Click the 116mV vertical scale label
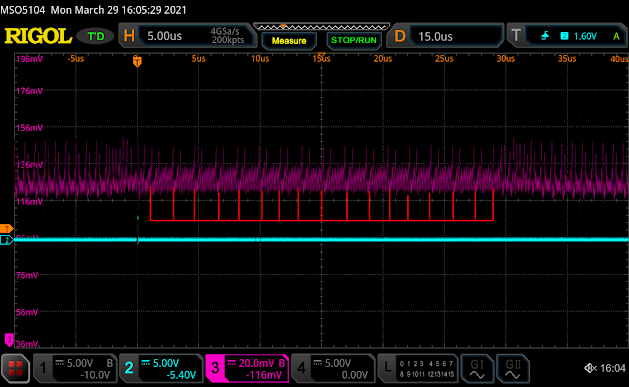This screenshot has width=629, height=387. (x=29, y=201)
